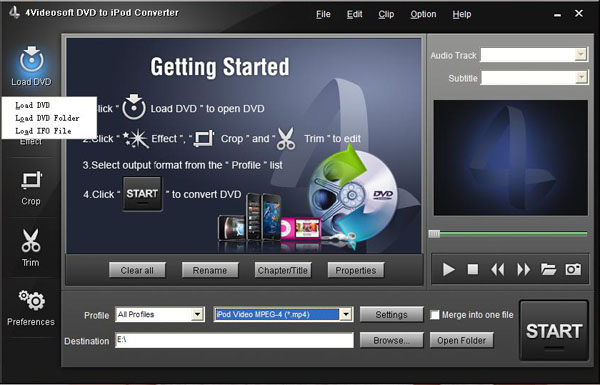Choose Load DVD Folder menu entry
The width and height of the screenshot is (600, 385).
click(47, 118)
